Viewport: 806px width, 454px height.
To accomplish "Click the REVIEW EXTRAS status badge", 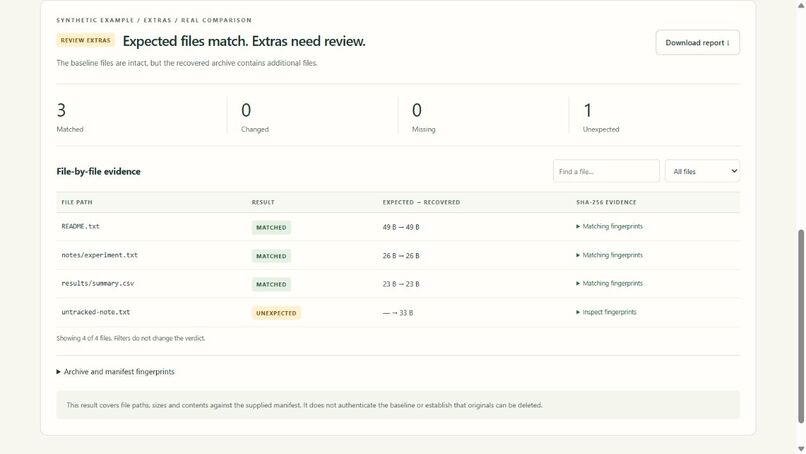I will coord(85,40).
